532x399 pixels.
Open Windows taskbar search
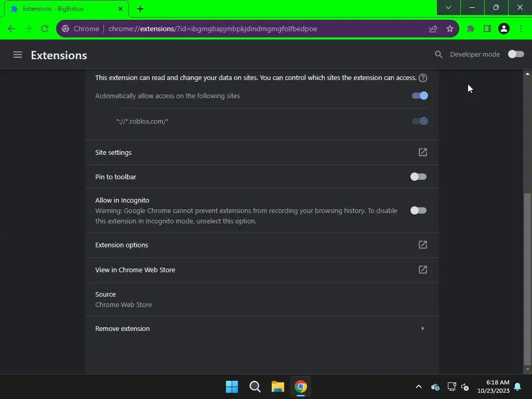[255, 387]
